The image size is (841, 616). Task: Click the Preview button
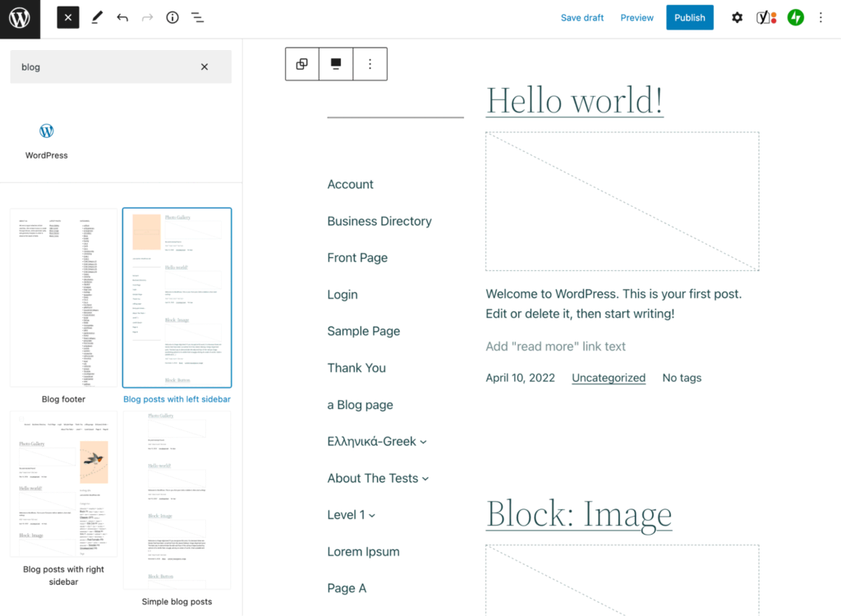636,18
